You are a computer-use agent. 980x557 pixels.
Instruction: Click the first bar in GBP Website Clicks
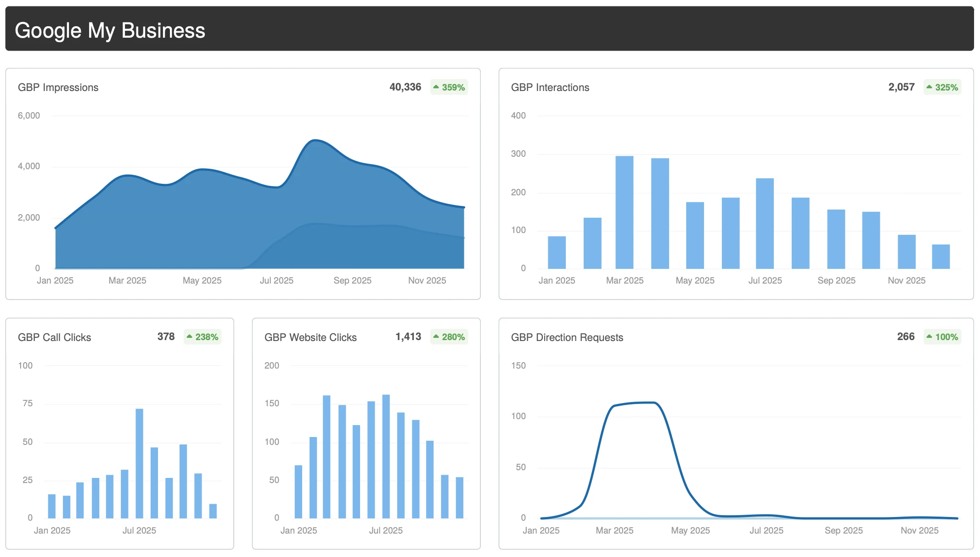point(299,491)
